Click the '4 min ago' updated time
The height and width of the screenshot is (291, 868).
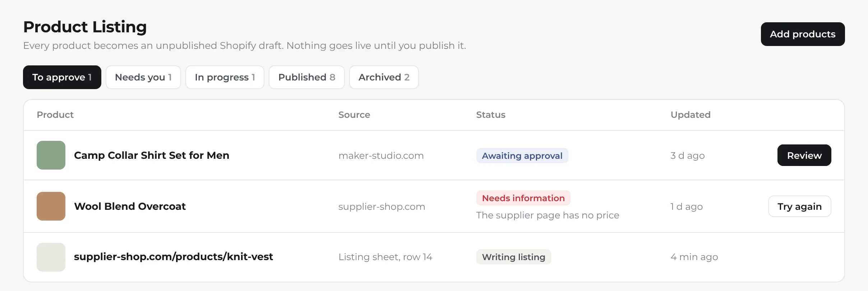pyautogui.click(x=694, y=257)
